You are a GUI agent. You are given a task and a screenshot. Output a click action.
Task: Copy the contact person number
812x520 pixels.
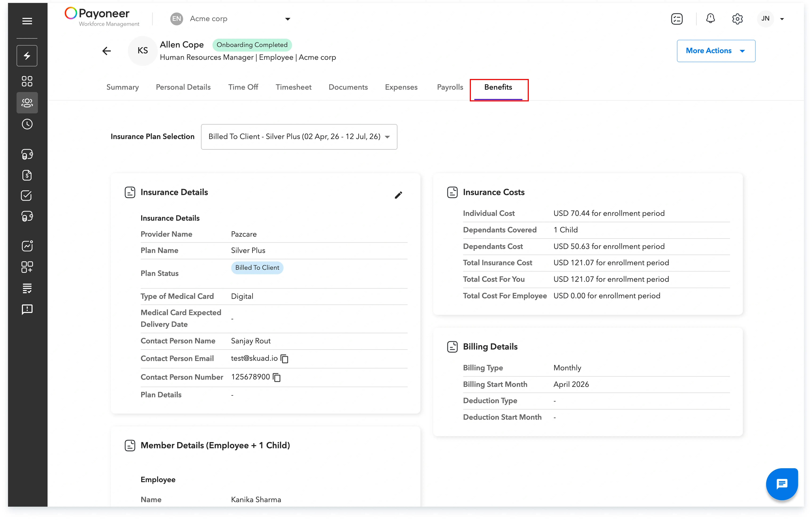click(x=277, y=377)
